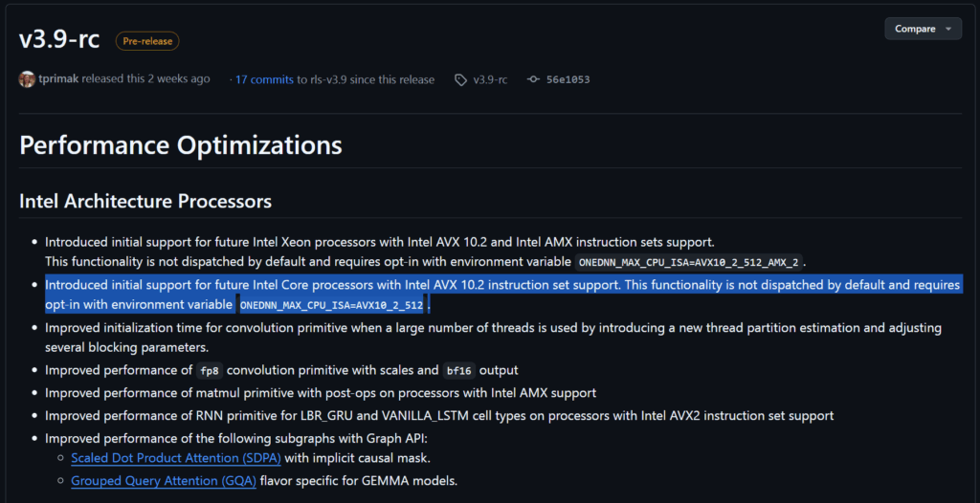980x503 pixels.
Task: Open commit hash 56e1053
Action: 568,79
